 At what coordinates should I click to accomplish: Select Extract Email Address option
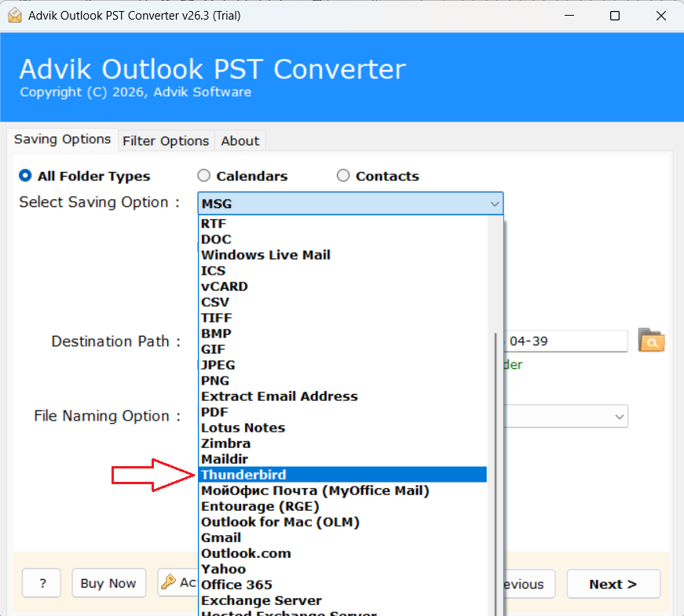[343, 396]
